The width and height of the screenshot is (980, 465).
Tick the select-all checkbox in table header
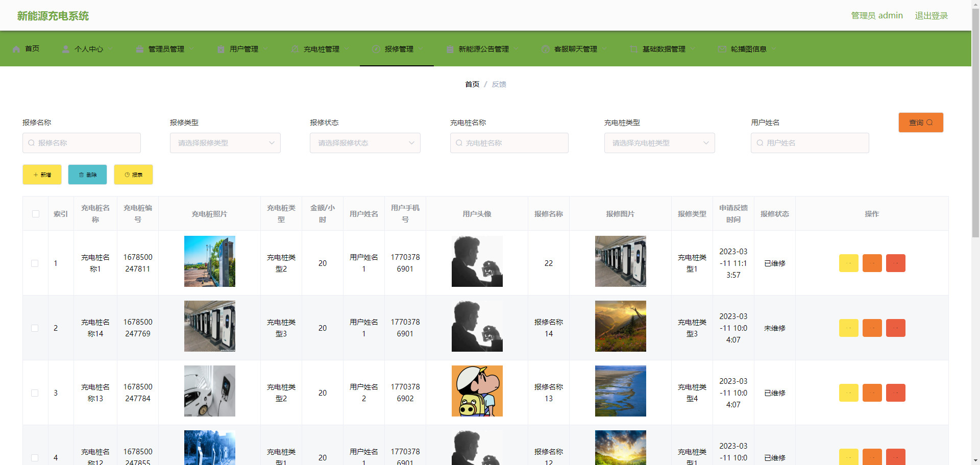[x=36, y=214]
